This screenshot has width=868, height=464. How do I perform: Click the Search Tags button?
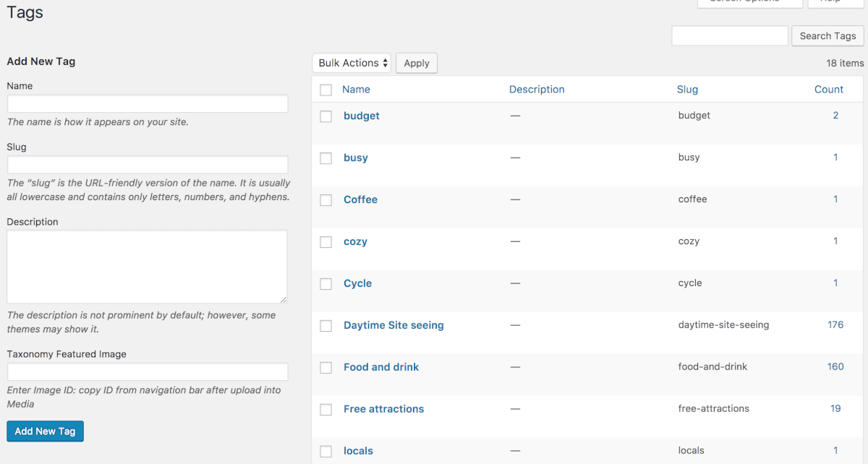(827, 36)
